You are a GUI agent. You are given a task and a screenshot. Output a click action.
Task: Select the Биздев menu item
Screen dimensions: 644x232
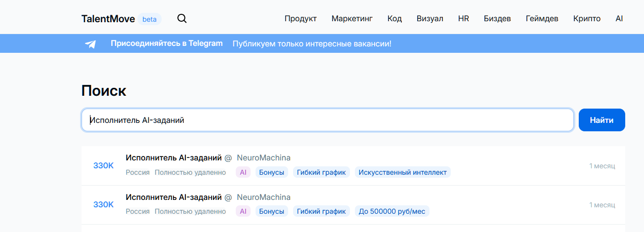[x=497, y=19]
